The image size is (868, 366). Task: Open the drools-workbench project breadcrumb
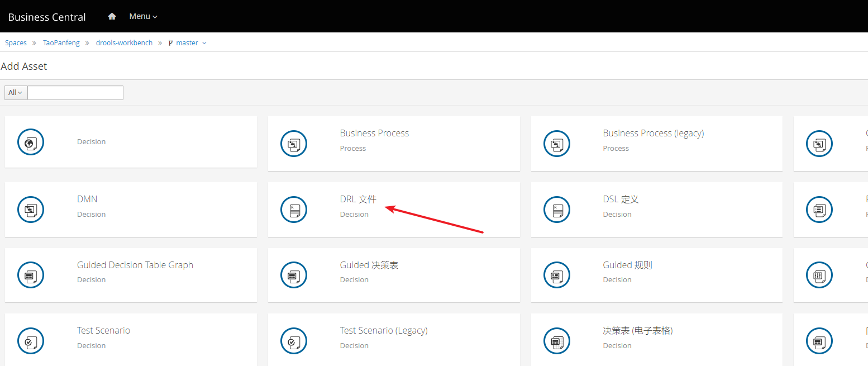pos(124,42)
